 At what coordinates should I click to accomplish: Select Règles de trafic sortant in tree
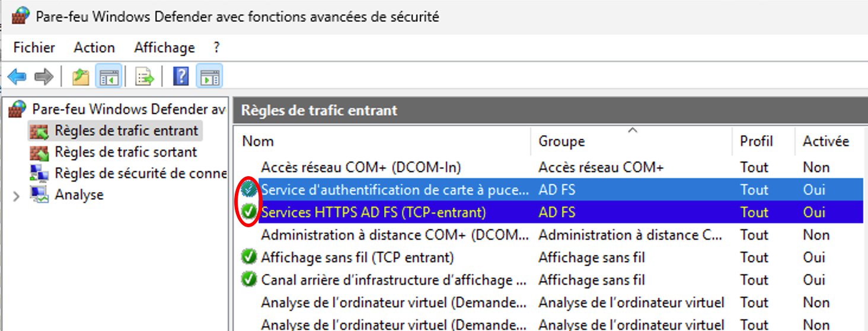click(x=126, y=152)
